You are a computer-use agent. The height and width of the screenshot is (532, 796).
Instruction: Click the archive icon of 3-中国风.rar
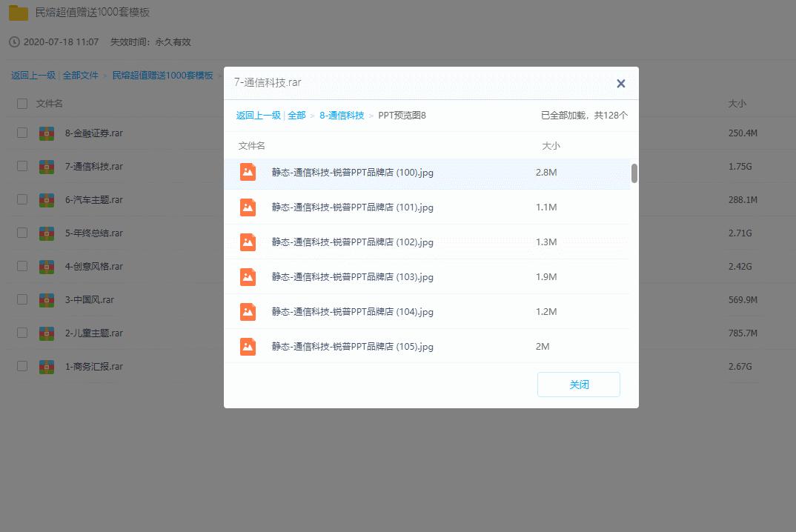[x=45, y=299]
